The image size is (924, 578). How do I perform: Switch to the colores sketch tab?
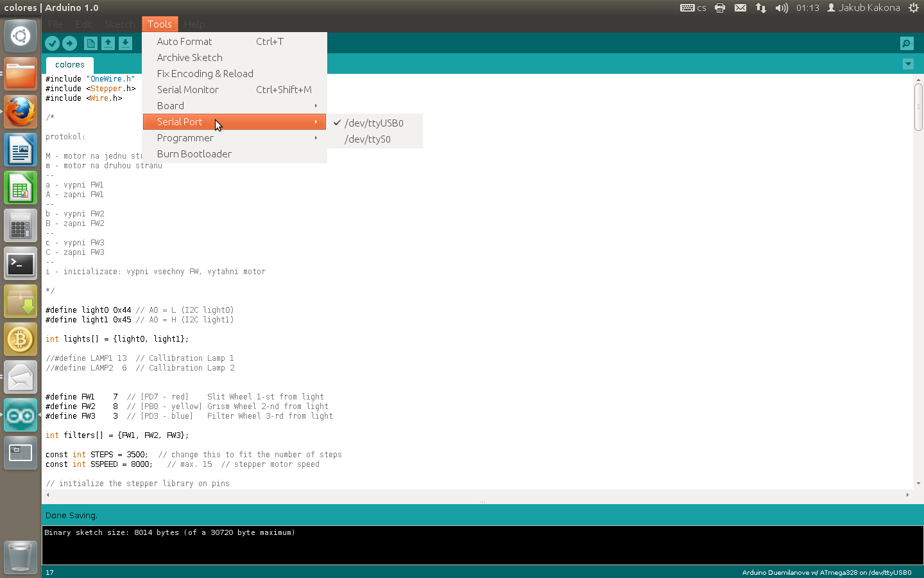[69, 65]
